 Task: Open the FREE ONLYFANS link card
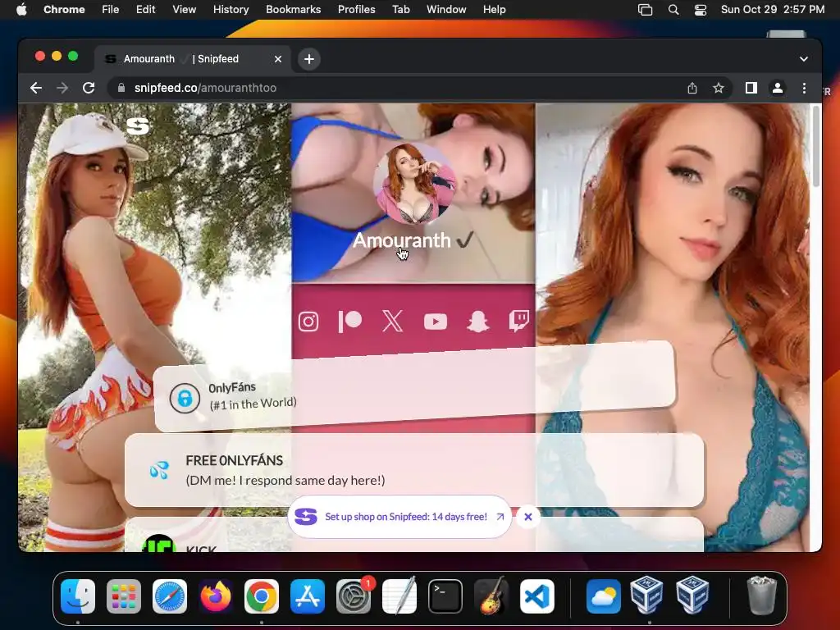pyautogui.click(x=414, y=470)
